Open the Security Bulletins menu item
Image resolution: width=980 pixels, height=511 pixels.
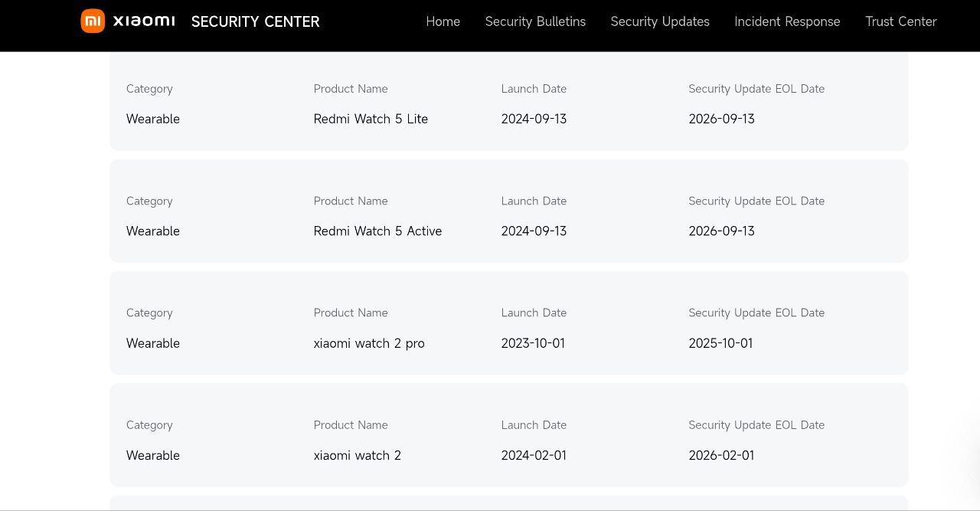[535, 21]
